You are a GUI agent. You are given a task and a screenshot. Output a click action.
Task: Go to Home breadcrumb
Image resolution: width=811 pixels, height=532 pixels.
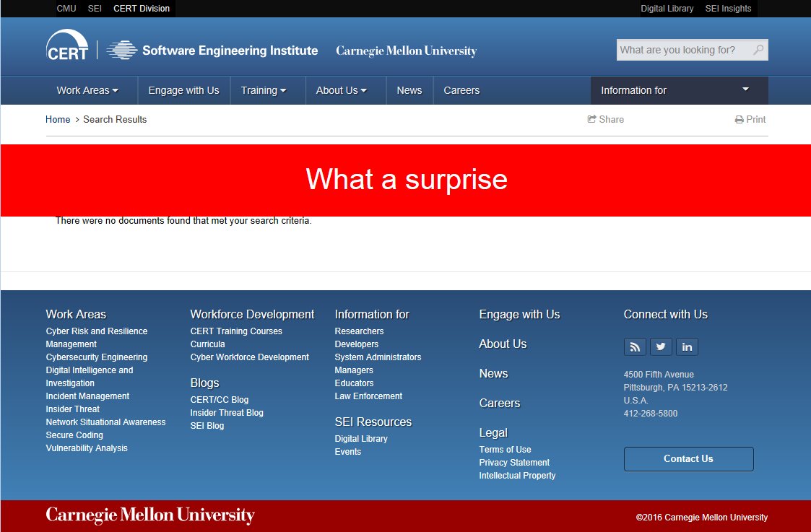tap(57, 119)
